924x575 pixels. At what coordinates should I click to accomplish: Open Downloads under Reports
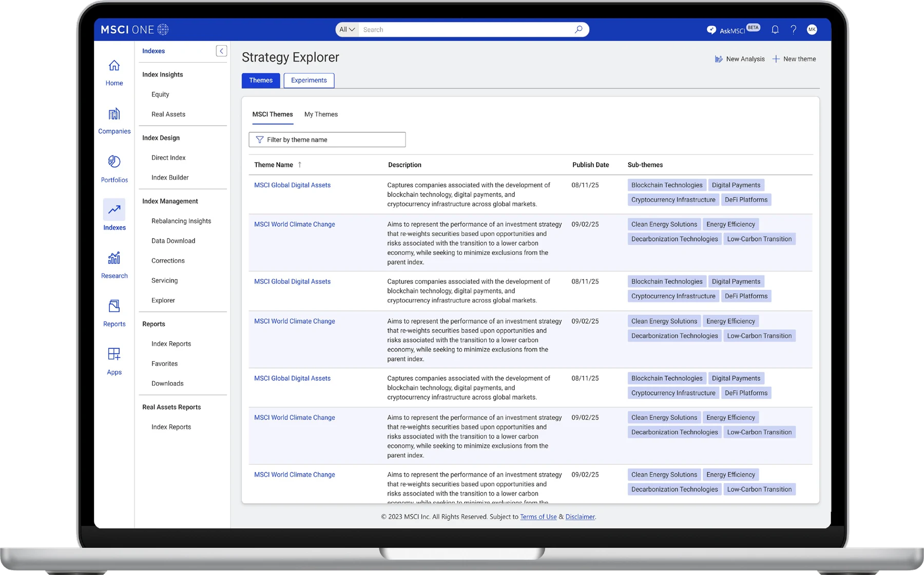pyautogui.click(x=167, y=384)
